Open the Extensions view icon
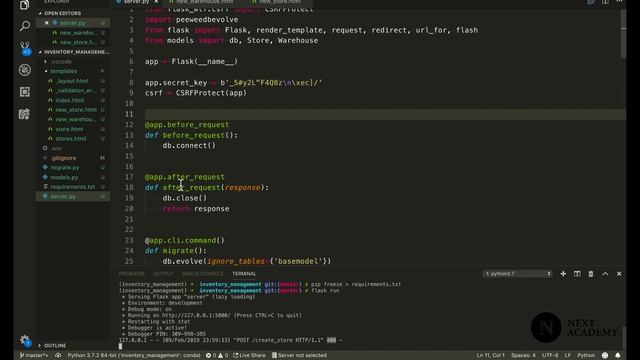 point(25,92)
